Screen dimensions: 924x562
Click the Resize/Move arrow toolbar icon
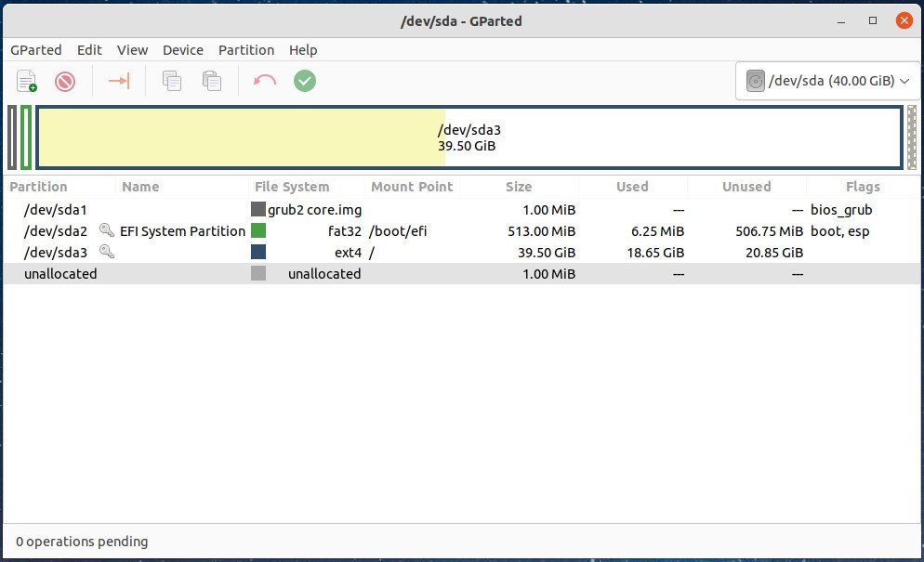[x=118, y=81]
